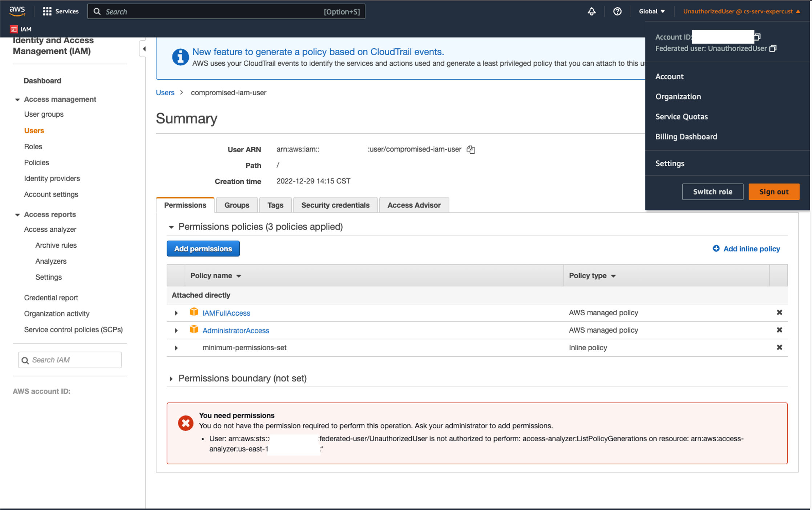Collapse the Access management section
Screen dimensions: 812x510
[17, 100]
